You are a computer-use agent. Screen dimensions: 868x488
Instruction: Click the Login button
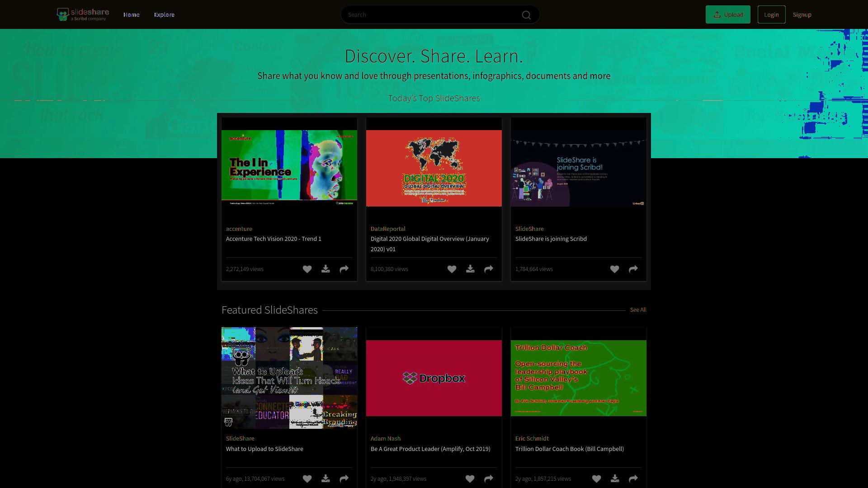771,14
